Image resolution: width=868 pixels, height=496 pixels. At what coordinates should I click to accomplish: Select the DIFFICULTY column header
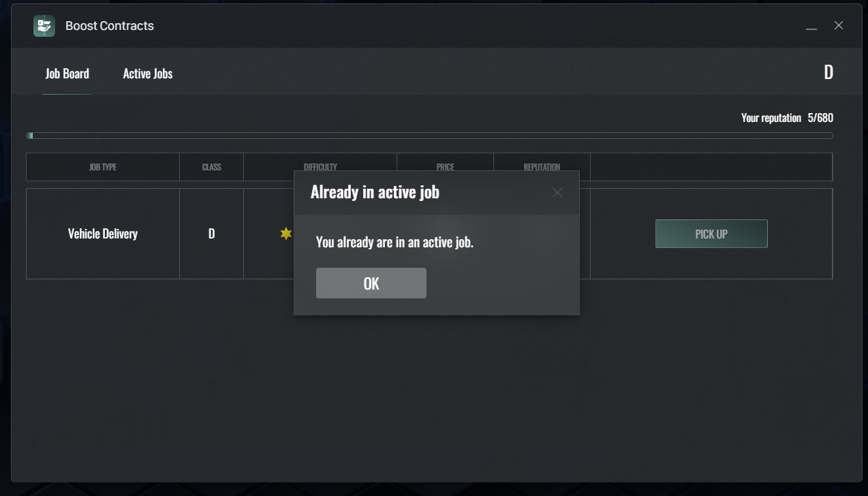pos(320,166)
